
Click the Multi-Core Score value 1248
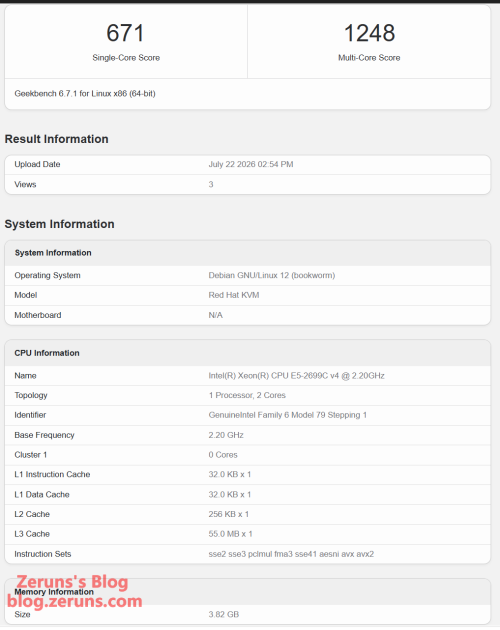(x=369, y=33)
